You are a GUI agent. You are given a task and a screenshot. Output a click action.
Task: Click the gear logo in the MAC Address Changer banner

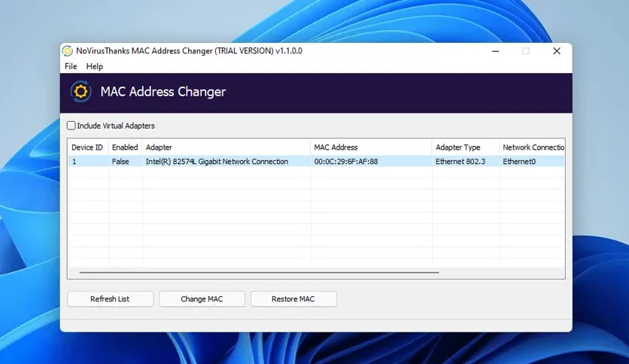pyautogui.click(x=81, y=92)
